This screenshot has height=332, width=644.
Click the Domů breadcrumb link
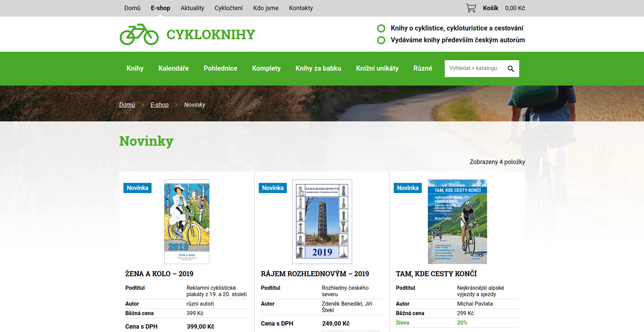(x=127, y=105)
